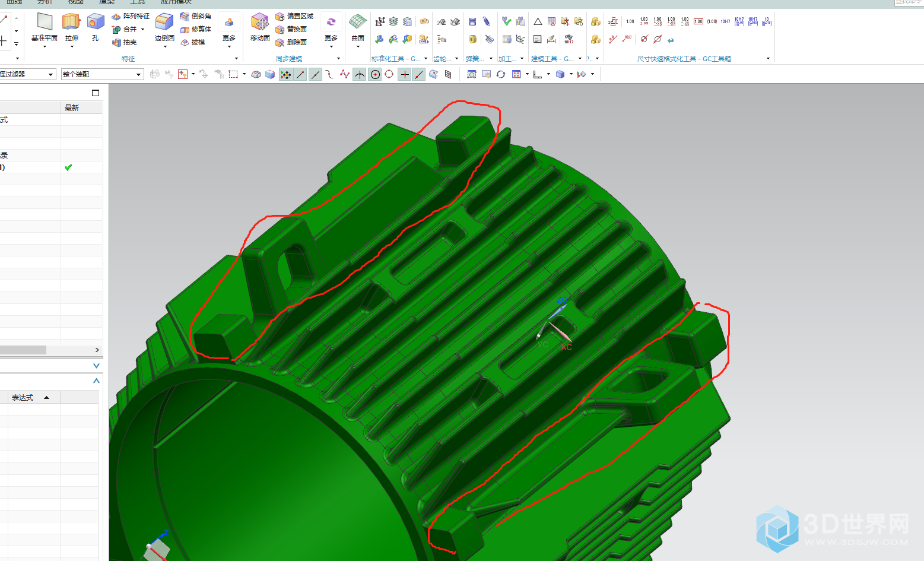Collapse the lower panel with up chevron

pyautogui.click(x=96, y=381)
